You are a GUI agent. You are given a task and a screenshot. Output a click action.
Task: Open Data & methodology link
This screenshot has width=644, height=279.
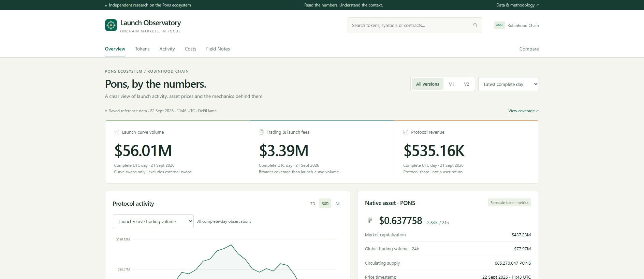pos(517,5)
